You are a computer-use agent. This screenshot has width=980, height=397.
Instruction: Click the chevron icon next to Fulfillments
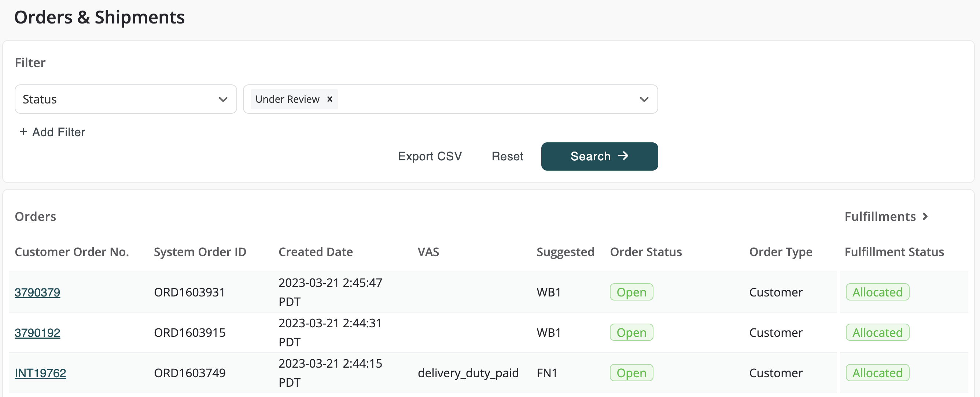[925, 216]
